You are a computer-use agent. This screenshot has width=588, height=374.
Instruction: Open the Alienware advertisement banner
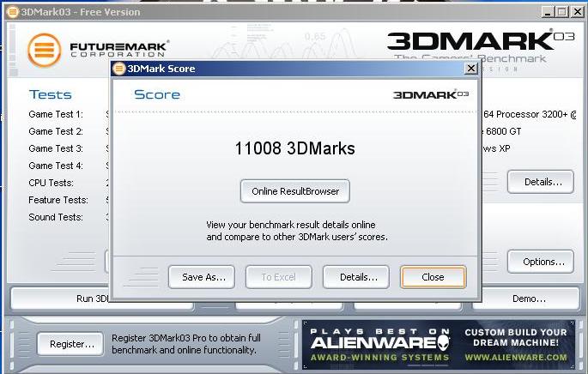(x=439, y=345)
